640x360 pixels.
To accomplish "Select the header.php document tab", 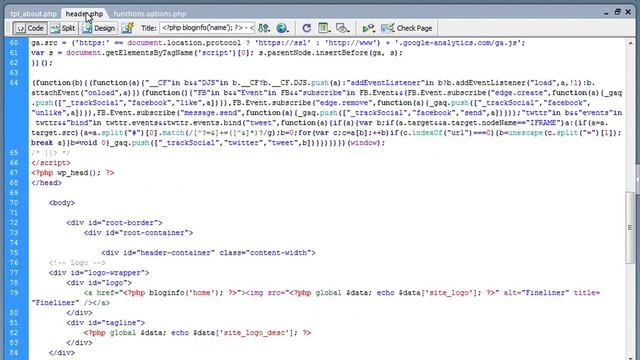I will (x=84, y=13).
